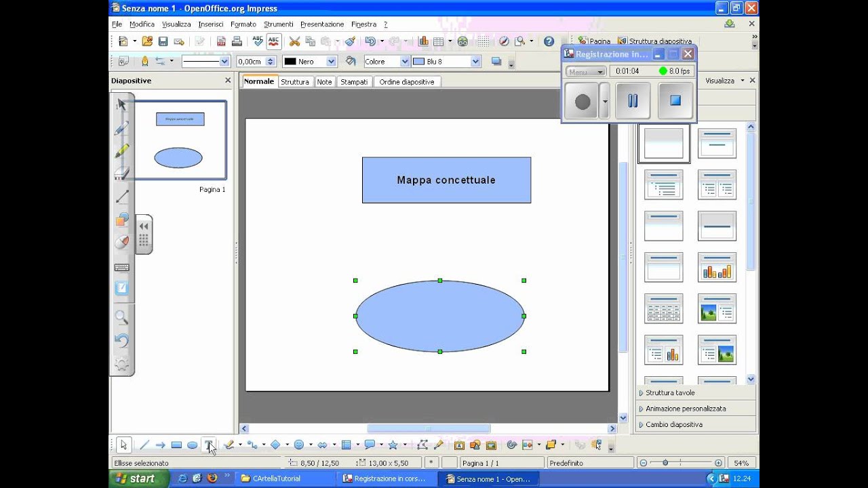Open the Formato menu
Image resolution: width=868 pixels, height=488 pixels.
(x=243, y=24)
